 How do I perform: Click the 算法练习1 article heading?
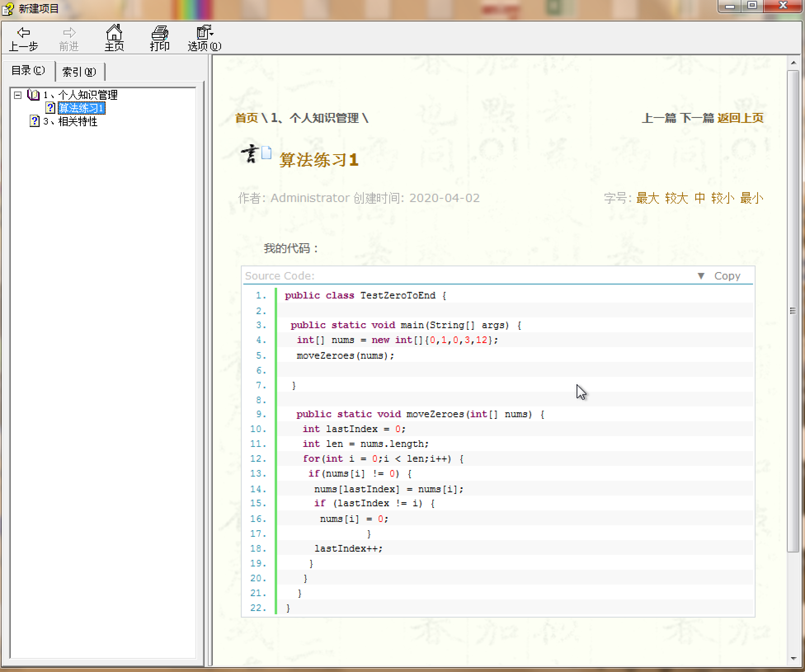click(x=319, y=160)
